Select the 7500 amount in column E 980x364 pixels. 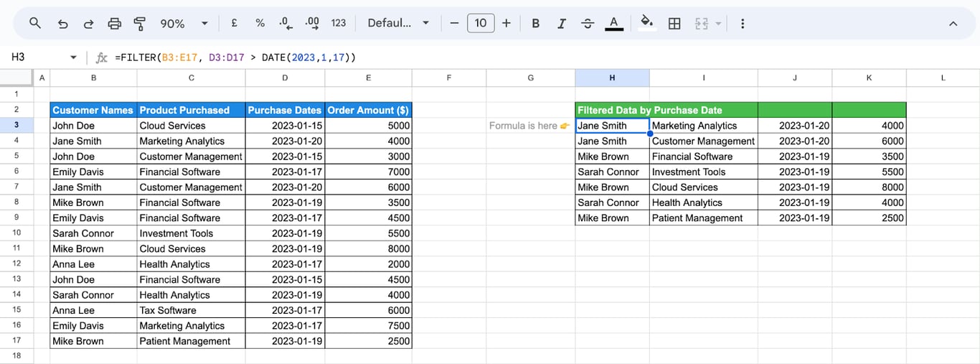[x=368, y=326]
